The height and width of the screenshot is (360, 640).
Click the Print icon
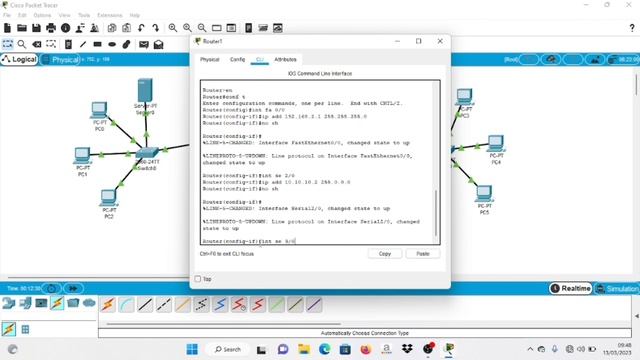coord(51,28)
